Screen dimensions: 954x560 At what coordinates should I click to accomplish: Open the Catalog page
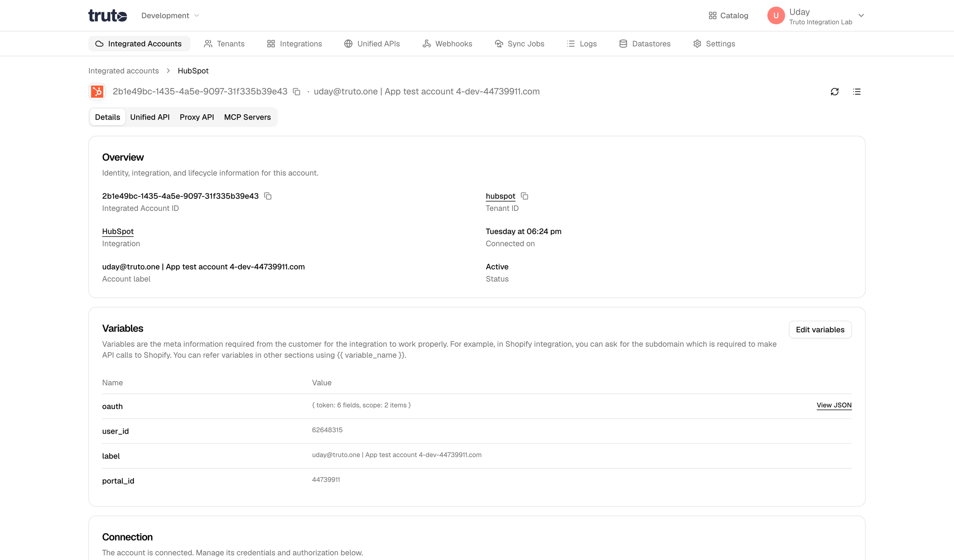(729, 16)
